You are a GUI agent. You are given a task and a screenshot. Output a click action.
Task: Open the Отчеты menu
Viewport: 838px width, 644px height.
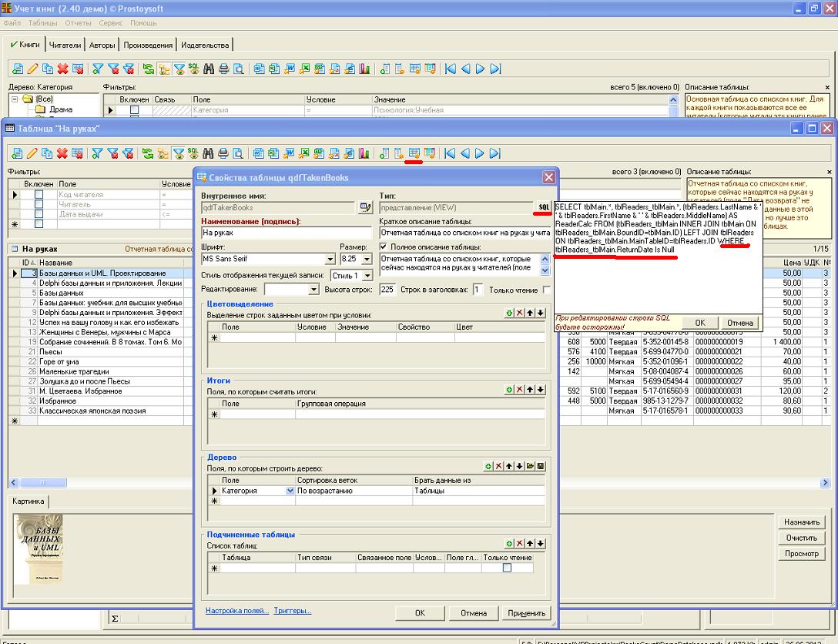point(78,23)
